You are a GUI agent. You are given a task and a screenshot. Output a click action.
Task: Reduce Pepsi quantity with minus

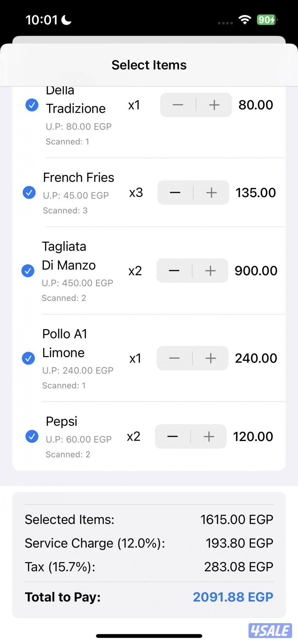[x=173, y=436]
